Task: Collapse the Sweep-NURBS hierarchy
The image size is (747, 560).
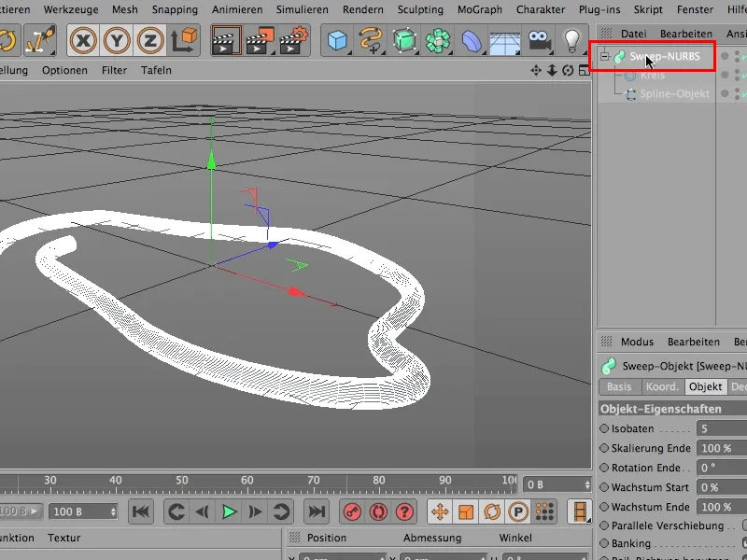Action: (604, 56)
